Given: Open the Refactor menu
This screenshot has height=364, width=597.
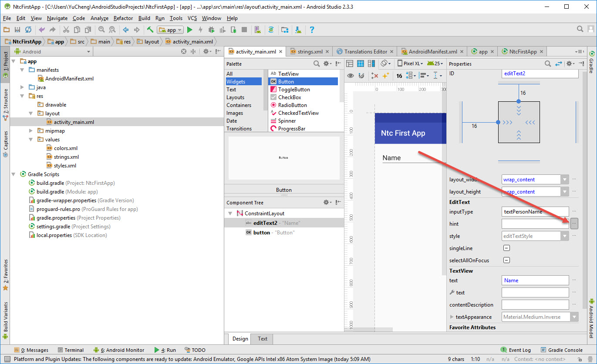Looking at the screenshot, I should [x=123, y=18].
